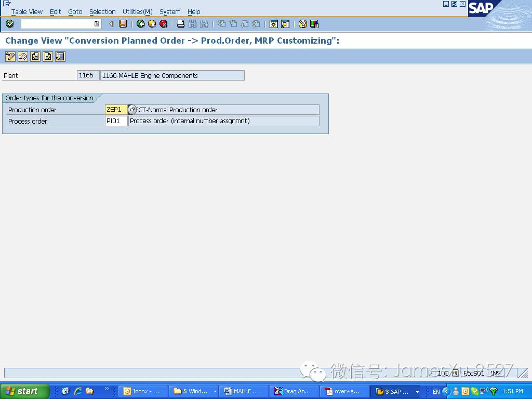Click the red Cancel icon
This screenshot has width=532, height=399.
point(164,24)
